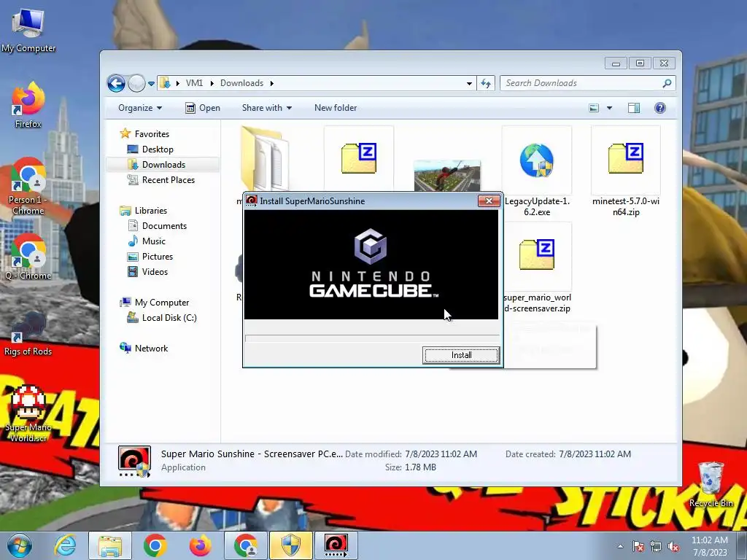This screenshot has width=747, height=560.
Task: Open Google Chrome from the taskbar
Action: click(155, 545)
